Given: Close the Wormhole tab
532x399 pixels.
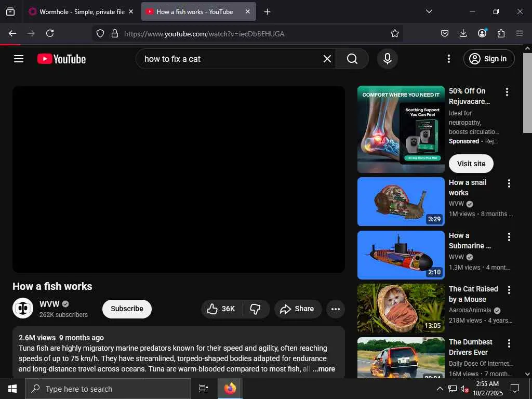Looking at the screenshot, I should pyautogui.click(x=131, y=11).
